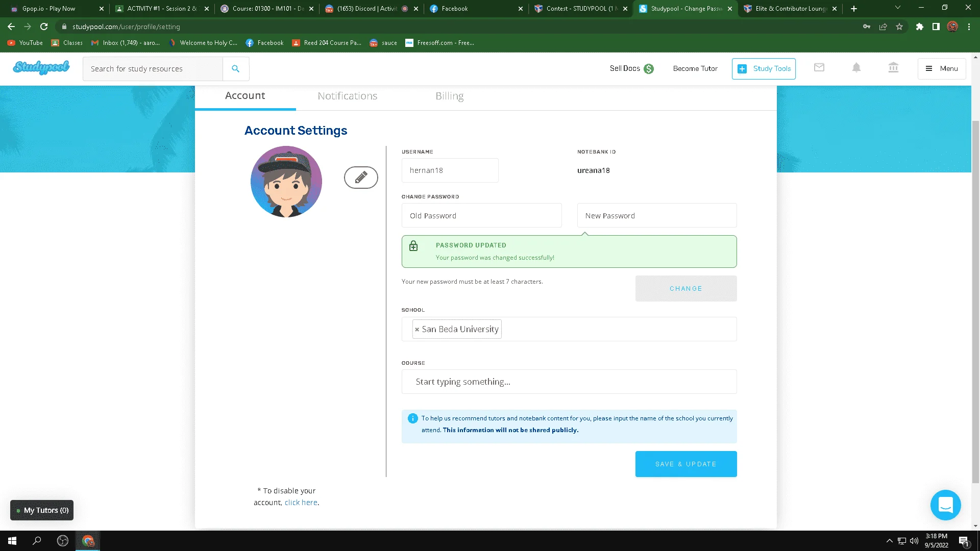
Task: Click the search magnifier button
Action: click(x=235, y=68)
